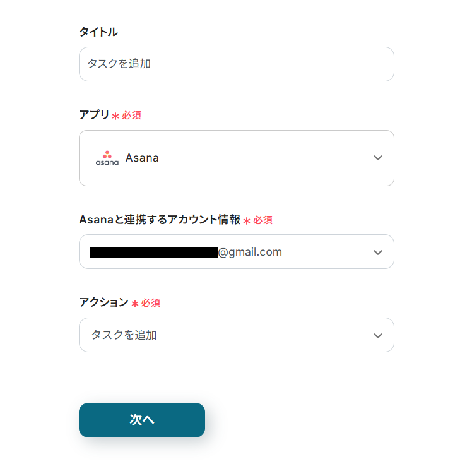Click the タイトル field label
Screen dimensions: 472x476
click(98, 32)
